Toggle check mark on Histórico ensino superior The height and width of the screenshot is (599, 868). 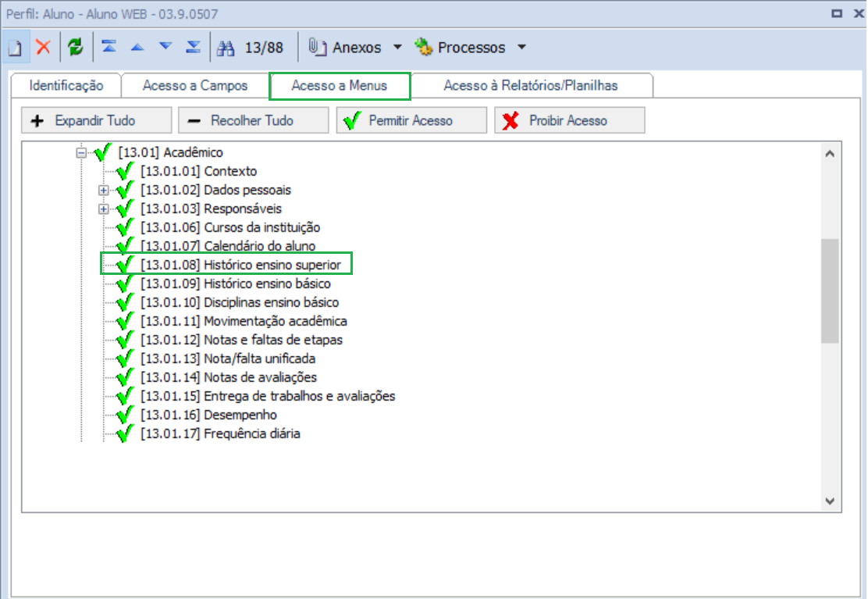pos(125,264)
